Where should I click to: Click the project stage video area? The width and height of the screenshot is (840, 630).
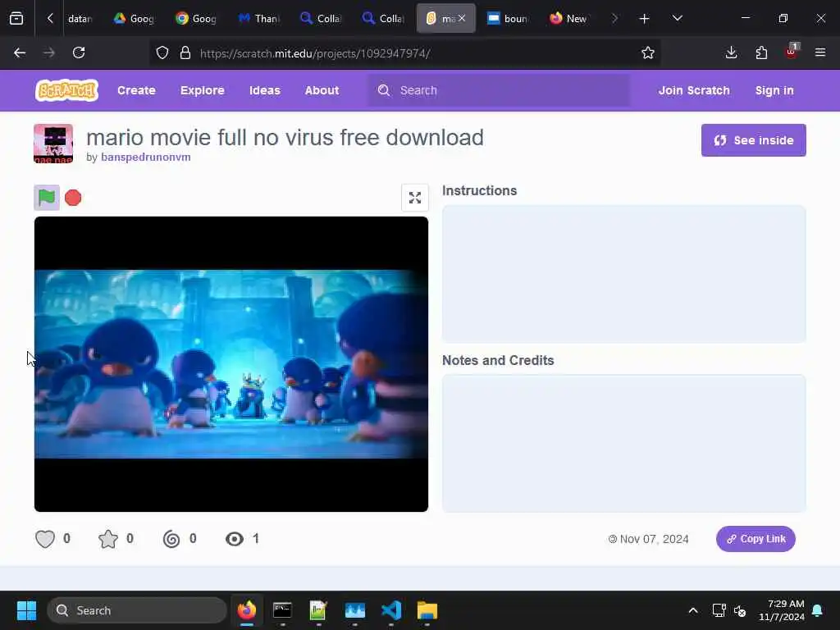(231, 364)
